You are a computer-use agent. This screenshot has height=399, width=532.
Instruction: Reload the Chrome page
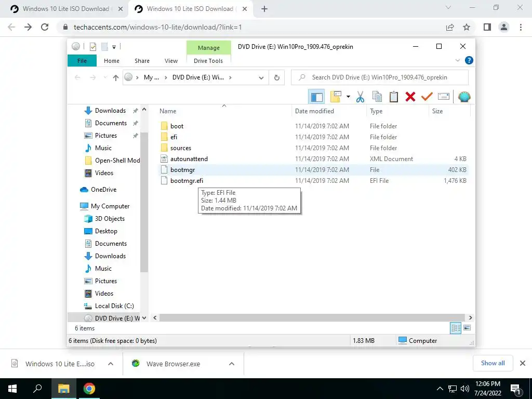tap(45, 27)
